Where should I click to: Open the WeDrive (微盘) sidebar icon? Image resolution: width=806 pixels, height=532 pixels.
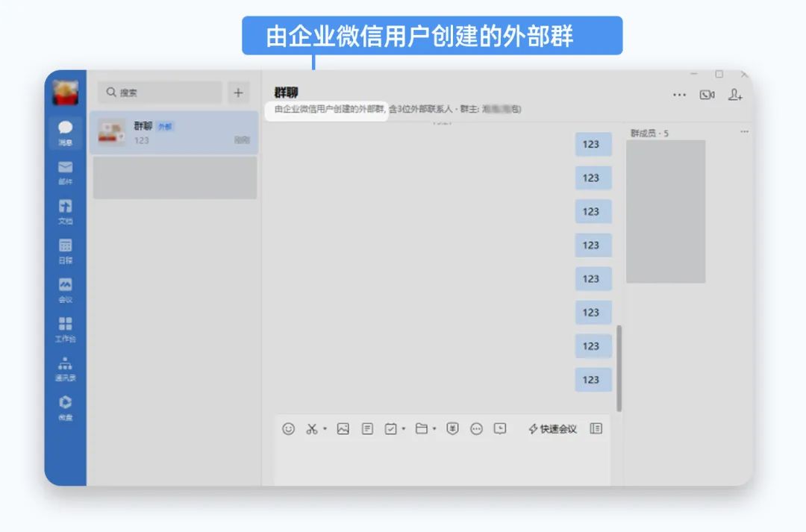pos(65,407)
